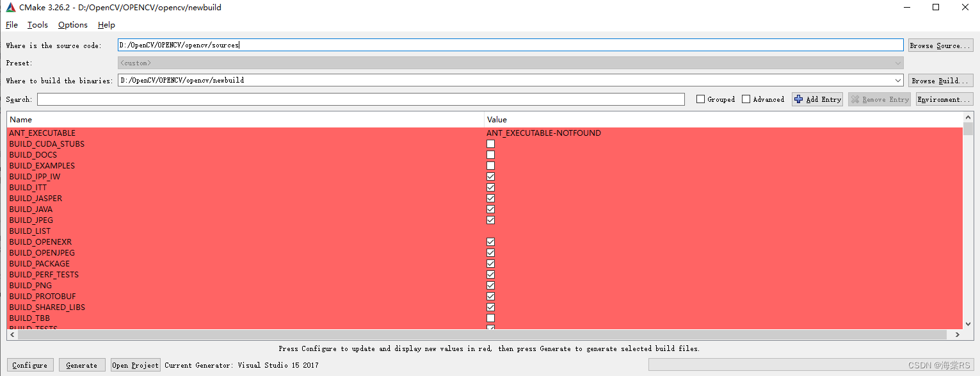Check the BUILD_TBB checkbox

coord(490,318)
